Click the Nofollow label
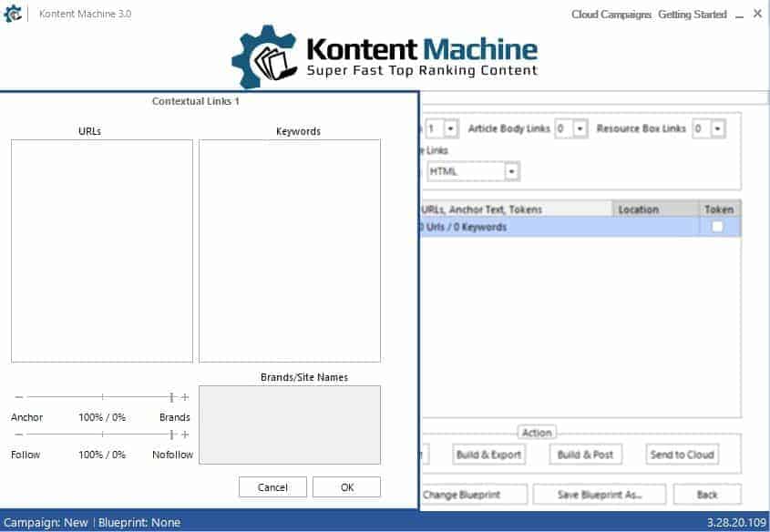The image size is (770, 532). pyautogui.click(x=172, y=455)
